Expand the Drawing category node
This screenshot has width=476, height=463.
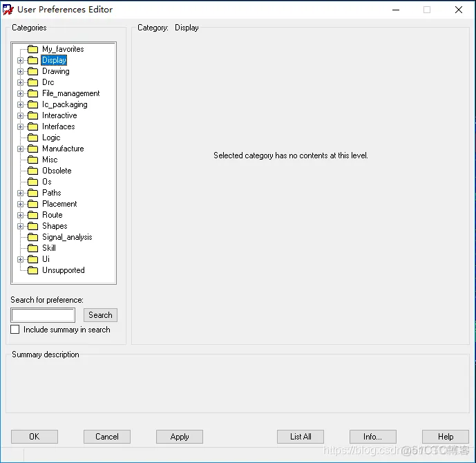(x=20, y=71)
